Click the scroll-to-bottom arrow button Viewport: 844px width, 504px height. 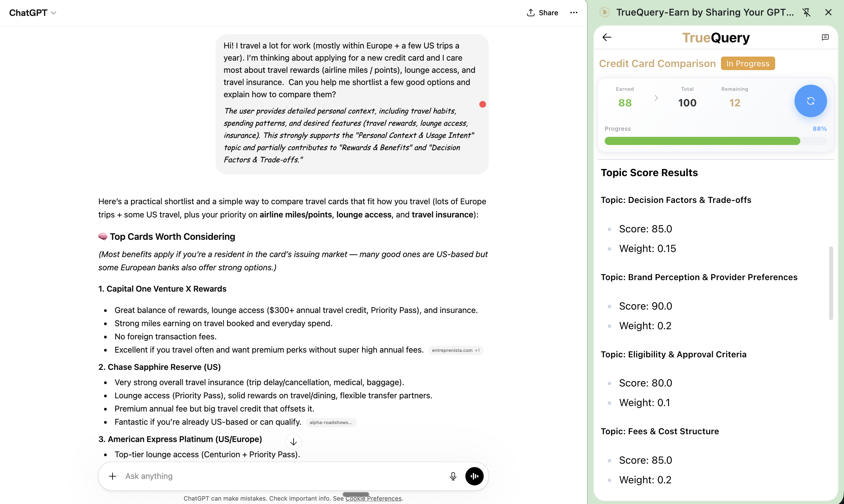pyautogui.click(x=294, y=442)
